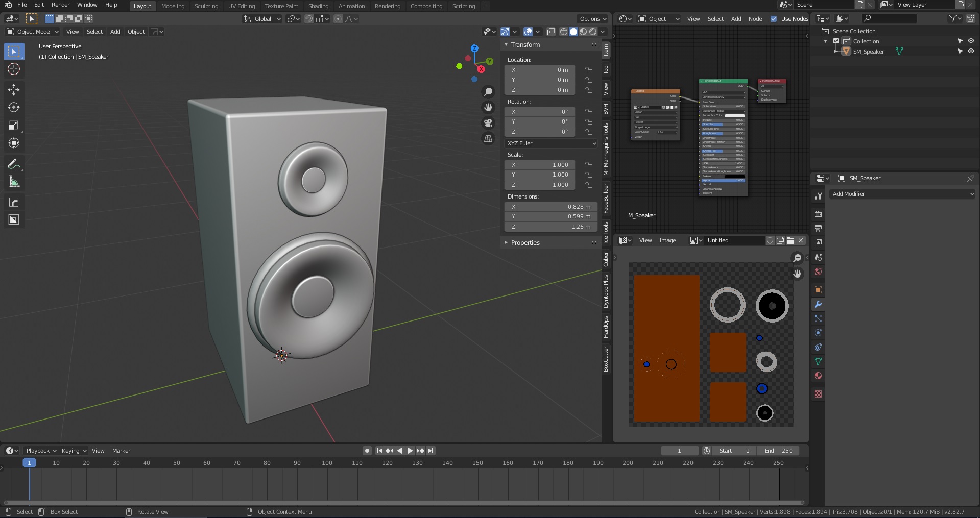The image size is (980, 518).
Task: Uncheck the Use Nodes checkbox
Action: pyautogui.click(x=774, y=19)
